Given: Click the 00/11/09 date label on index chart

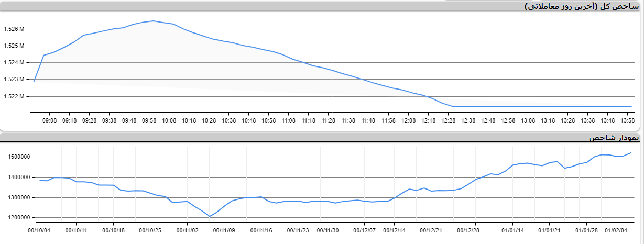Looking at the screenshot, I should 224,229.
